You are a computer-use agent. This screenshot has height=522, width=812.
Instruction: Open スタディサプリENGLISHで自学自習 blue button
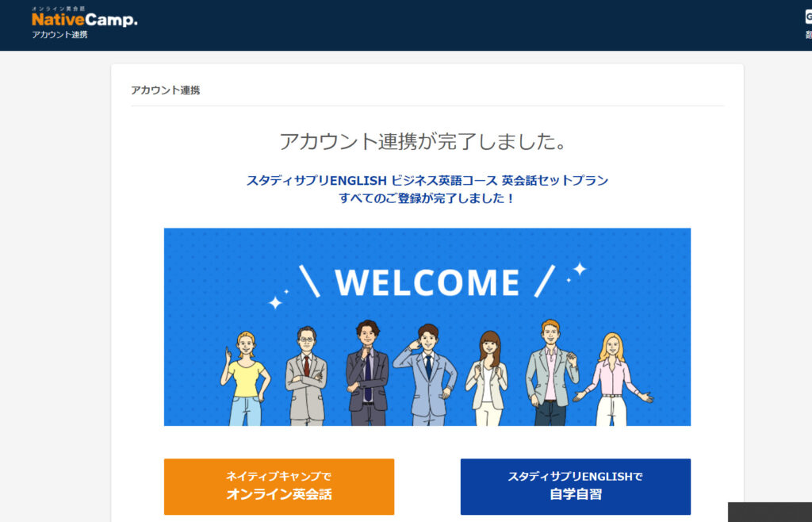(x=576, y=486)
